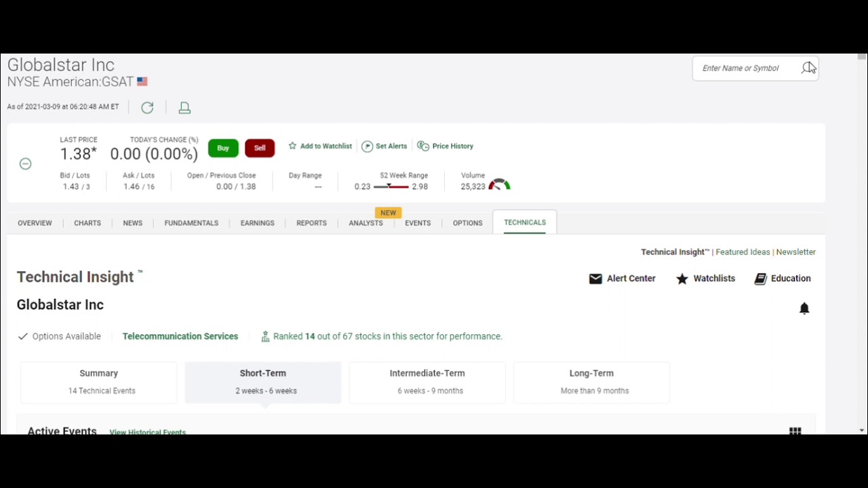Screen dimensions: 868x488
Task: Open Set Alerts
Action: [384, 146]
